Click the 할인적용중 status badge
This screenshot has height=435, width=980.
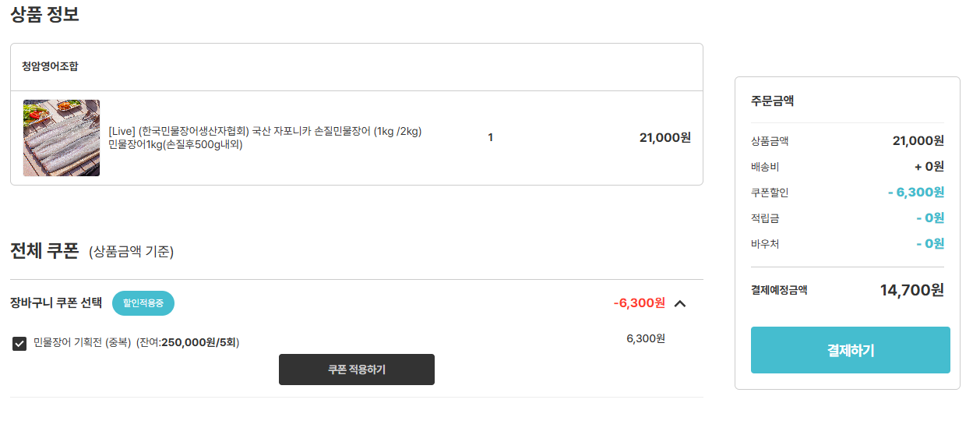tap(143, 303)
